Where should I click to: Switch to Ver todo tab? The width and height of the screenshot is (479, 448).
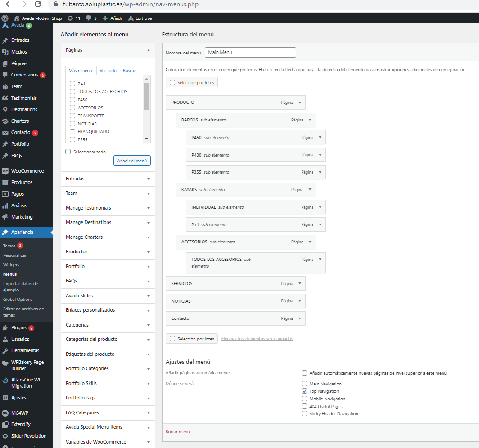coord(108,71)
